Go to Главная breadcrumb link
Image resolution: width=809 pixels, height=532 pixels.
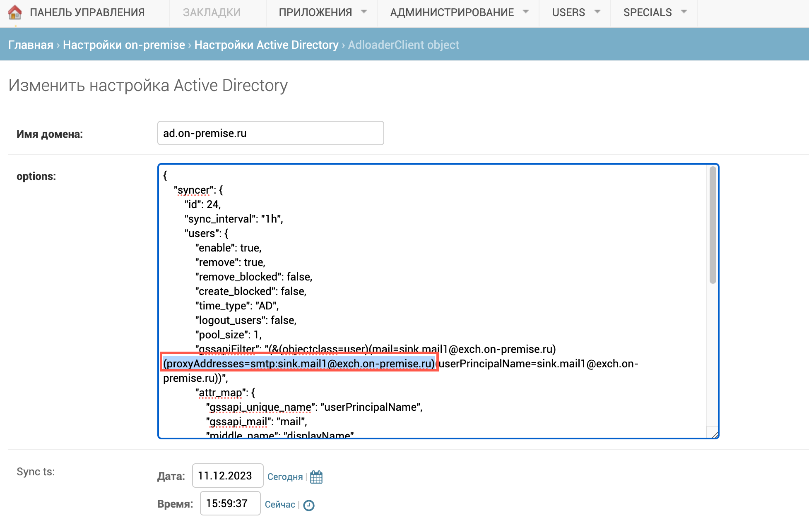click(31, 45)
